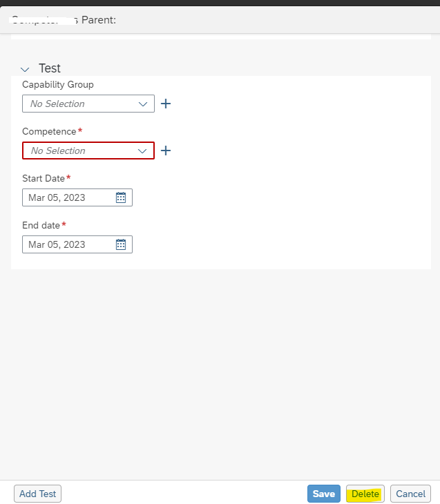The height and width of the screenshot is (504, 440).
Task: Add a Capability Group with plus icon
Action: tap(166, 104)
